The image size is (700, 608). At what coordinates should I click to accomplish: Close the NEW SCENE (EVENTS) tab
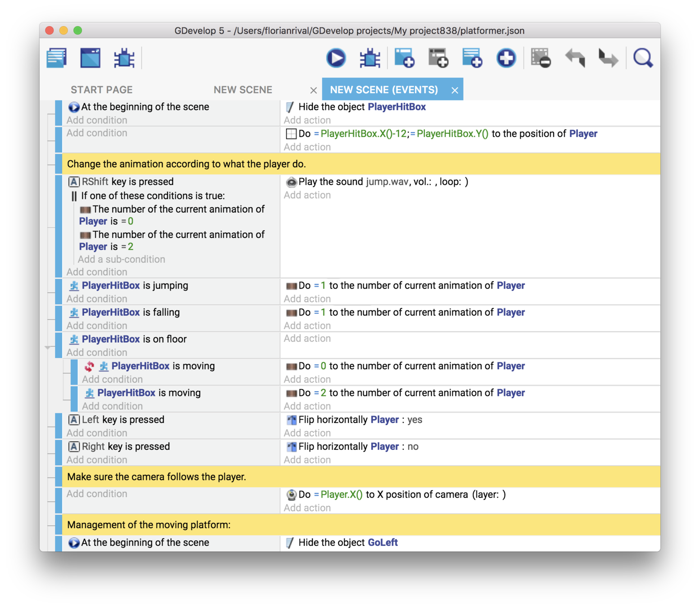click(455, 90)
